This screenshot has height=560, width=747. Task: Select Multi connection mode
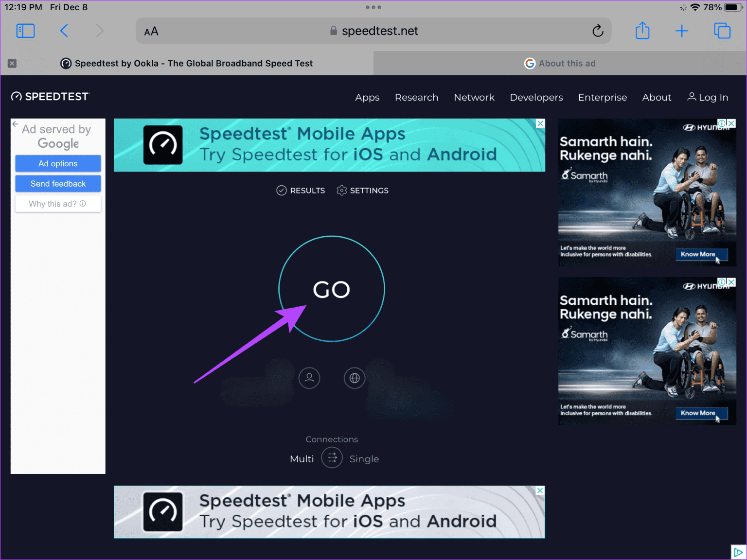pyautogui.click(x=302, y=459)
